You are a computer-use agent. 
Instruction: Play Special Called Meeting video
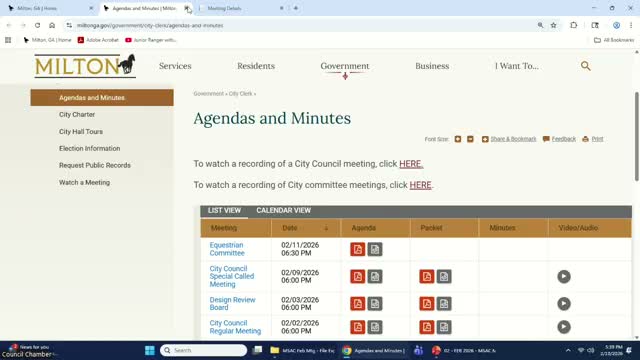[x=564, y=277]
